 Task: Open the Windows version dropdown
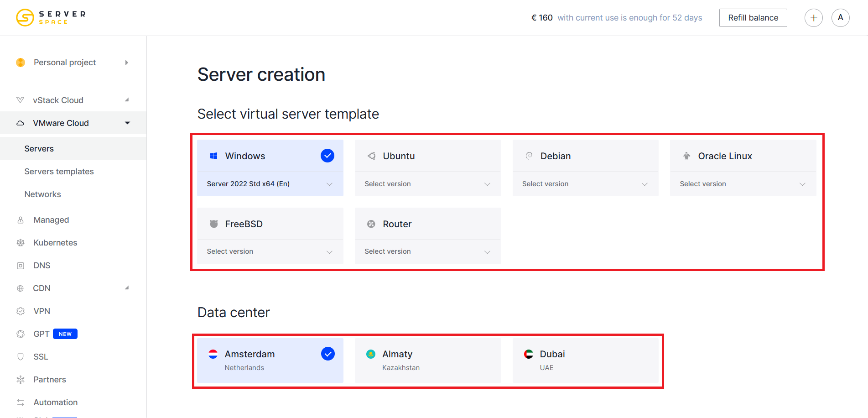270,184
